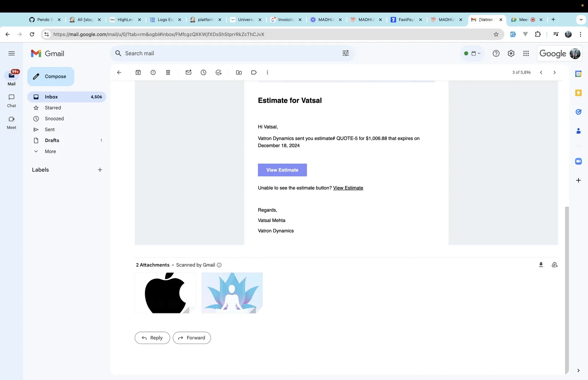Image resolution: width=588 pixels, height=380 pixels.
Task: Report this email as spam
Action: point(153,73)
